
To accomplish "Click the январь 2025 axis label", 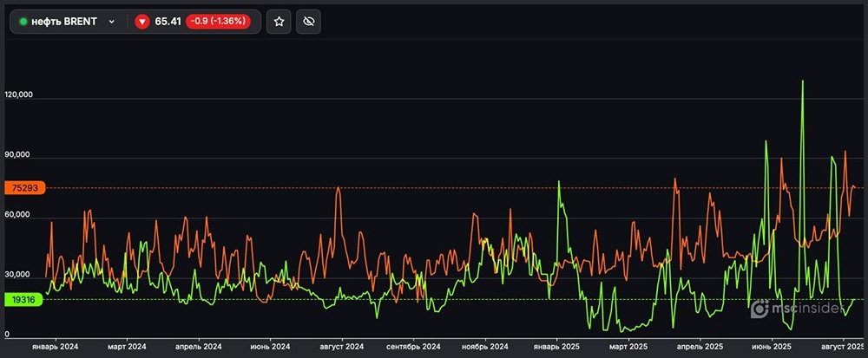I will (x=556, y=347).
